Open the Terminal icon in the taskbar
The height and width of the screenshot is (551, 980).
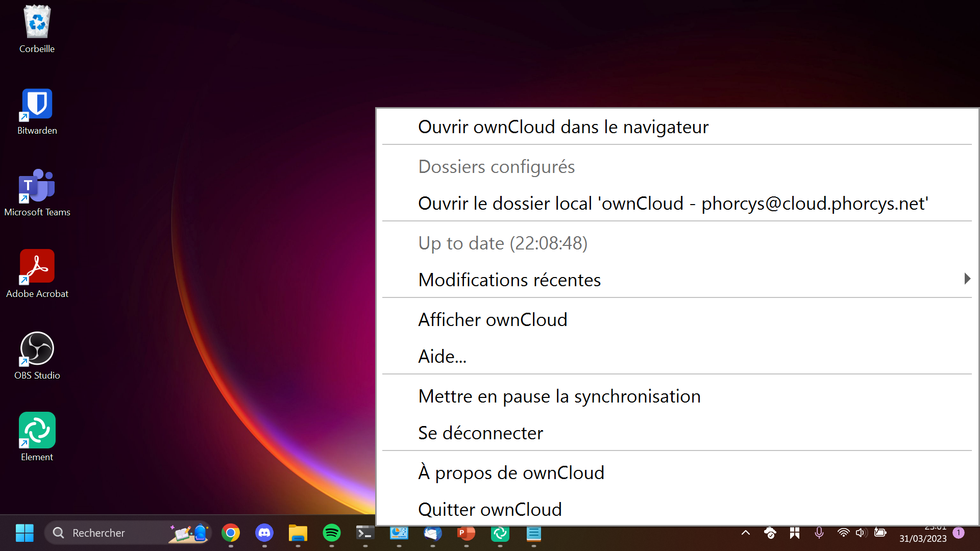(x=365, y=533)
